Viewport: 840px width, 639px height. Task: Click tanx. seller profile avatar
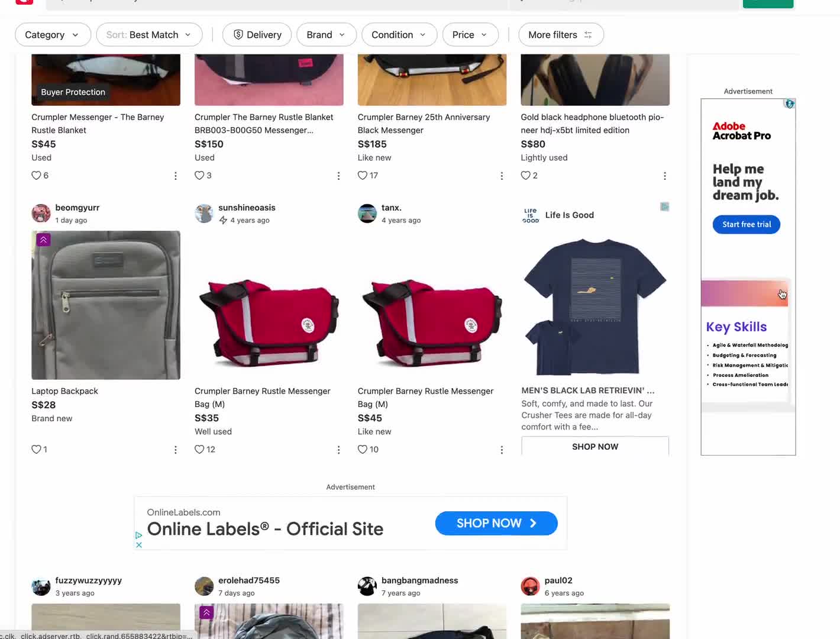pyautogui.click(x=367, y=214)
